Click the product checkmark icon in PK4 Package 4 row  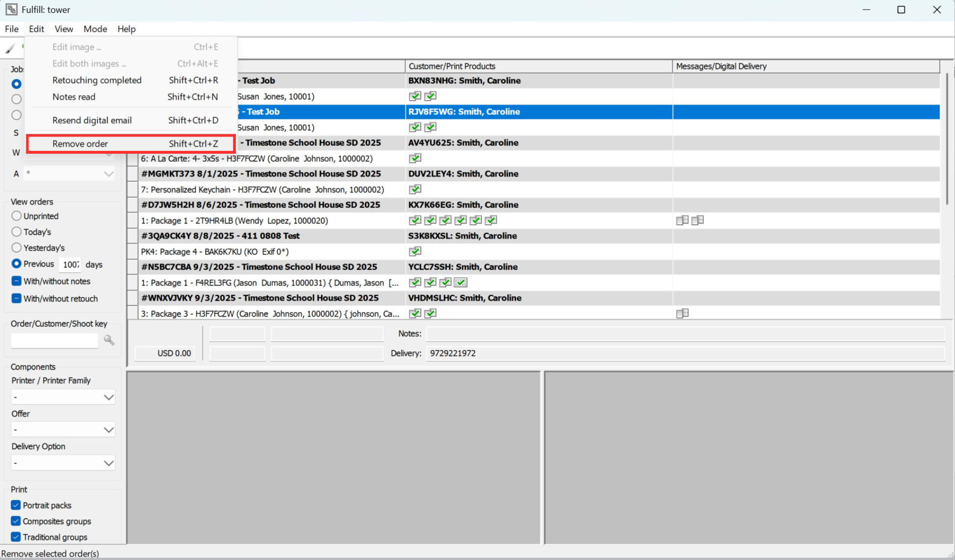pos(415,251)
